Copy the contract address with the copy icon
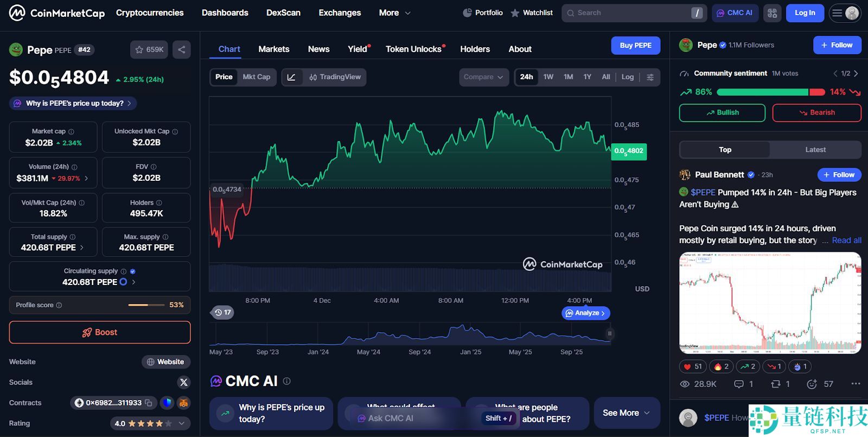 tap(149, 403)
